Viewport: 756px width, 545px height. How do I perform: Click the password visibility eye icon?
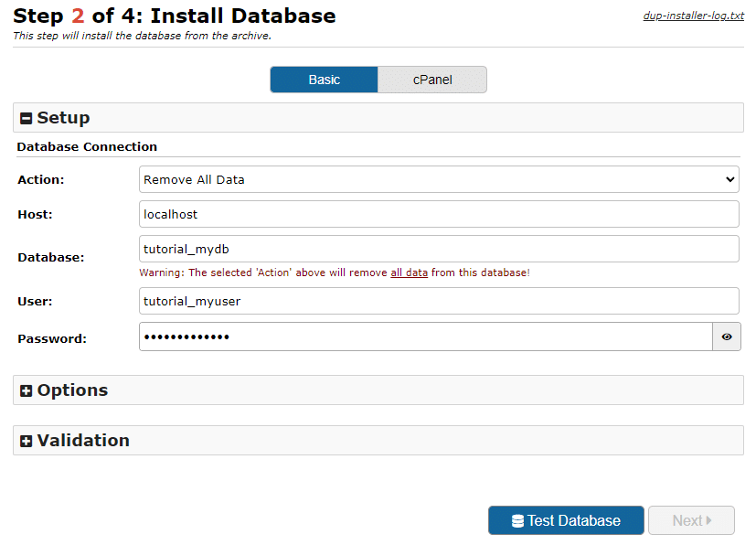pyautogui.click(x=726, y=337)
